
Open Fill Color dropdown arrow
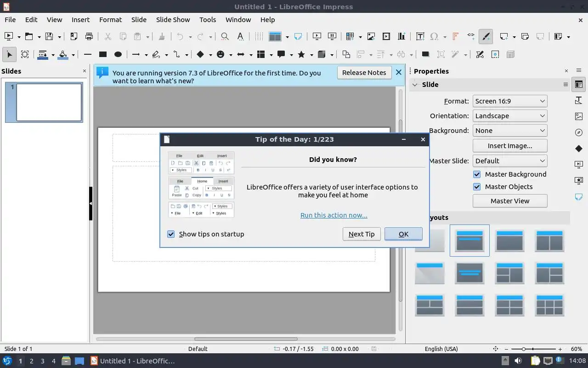[73, 55]
